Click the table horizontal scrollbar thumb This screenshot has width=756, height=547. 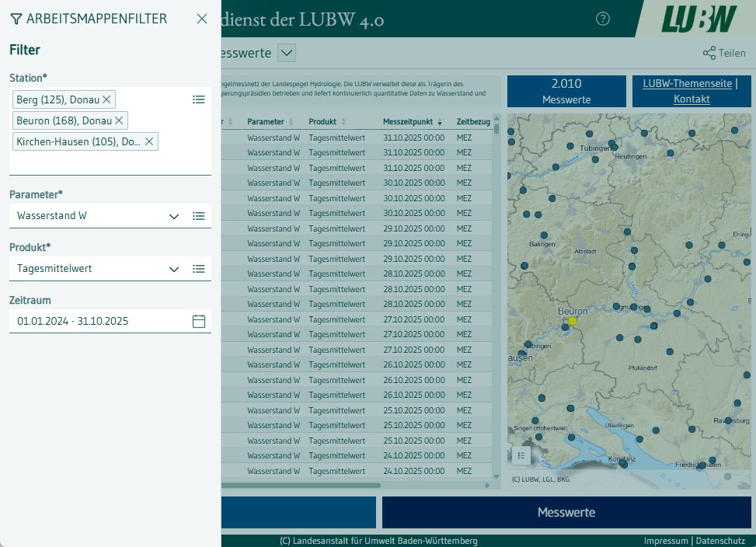(301, 486)
